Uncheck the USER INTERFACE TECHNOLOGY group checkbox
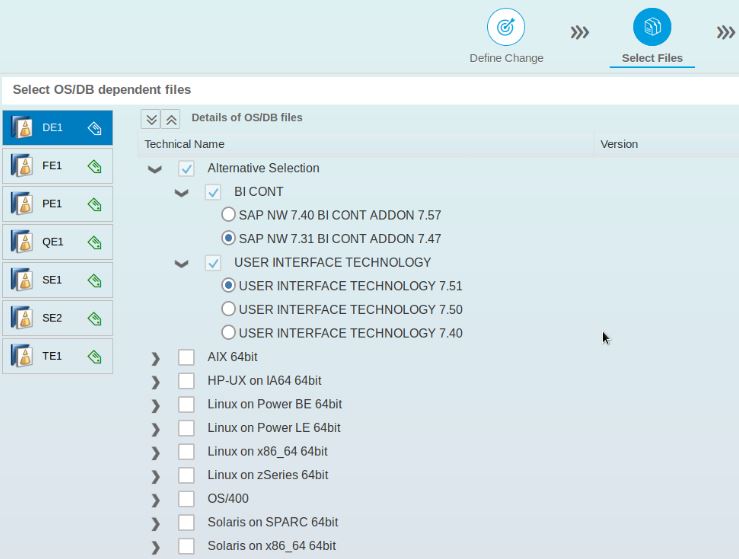 click(213, 263)
